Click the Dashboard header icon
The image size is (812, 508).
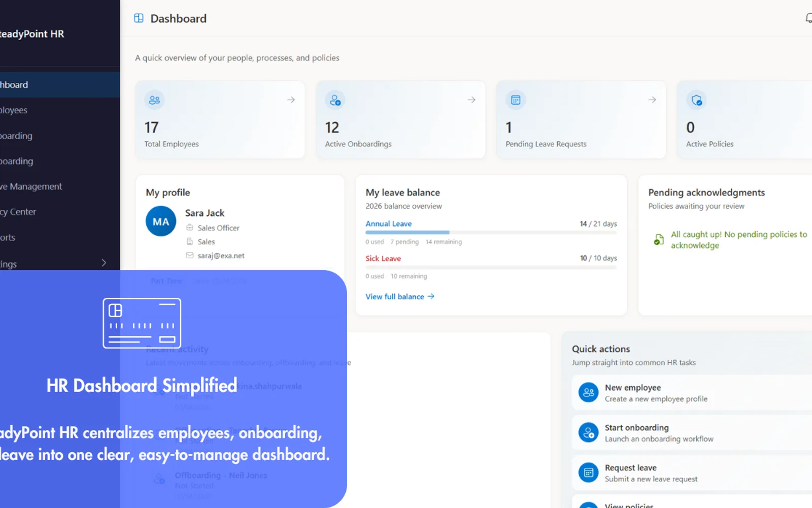[139, 18]
